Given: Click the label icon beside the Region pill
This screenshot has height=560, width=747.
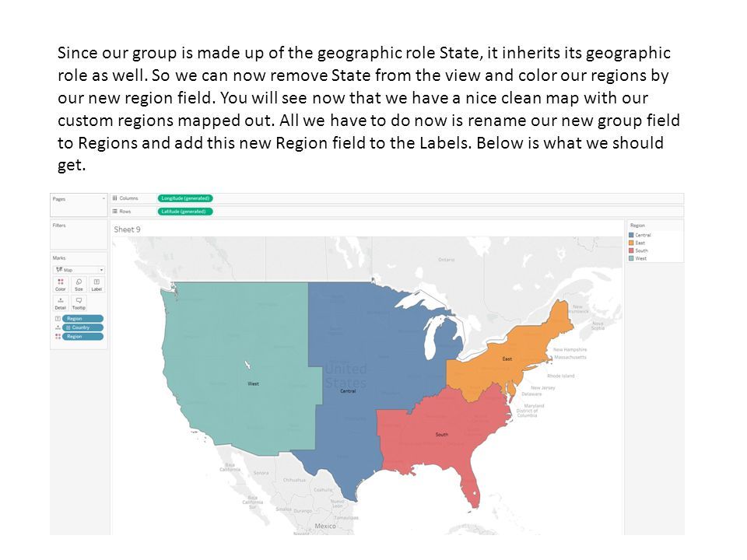Looking at the screenshot, I should pyautogui.click(x=58, y=319).
